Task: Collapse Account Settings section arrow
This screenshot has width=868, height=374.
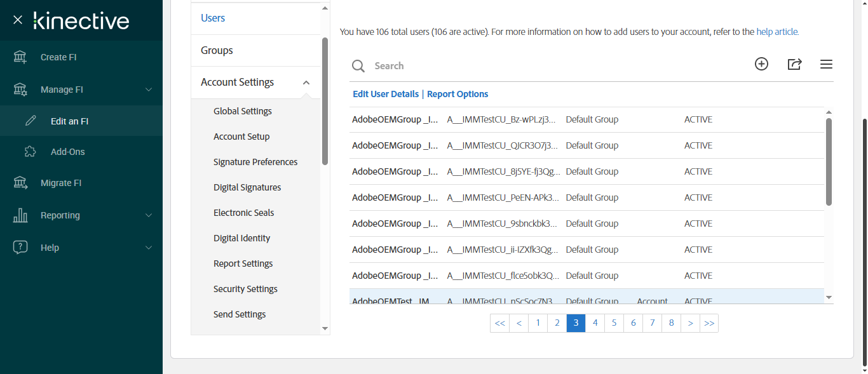Action: [306, 83]
